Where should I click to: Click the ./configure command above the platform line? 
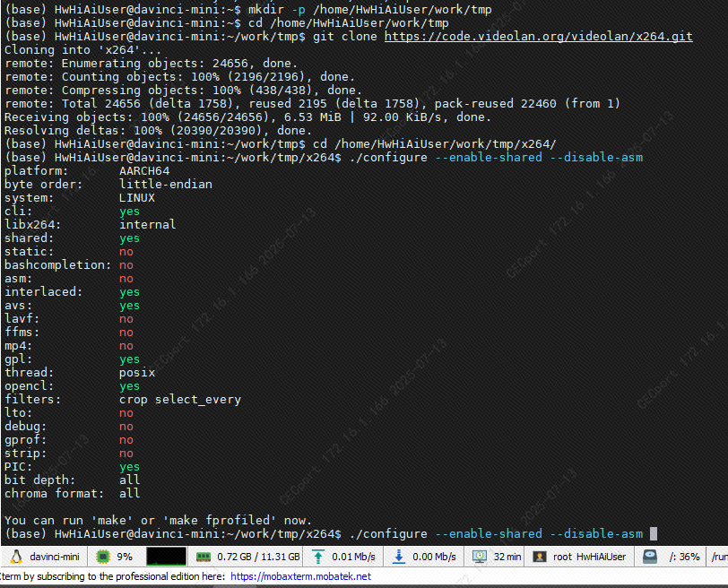click(x=324, y=158)
